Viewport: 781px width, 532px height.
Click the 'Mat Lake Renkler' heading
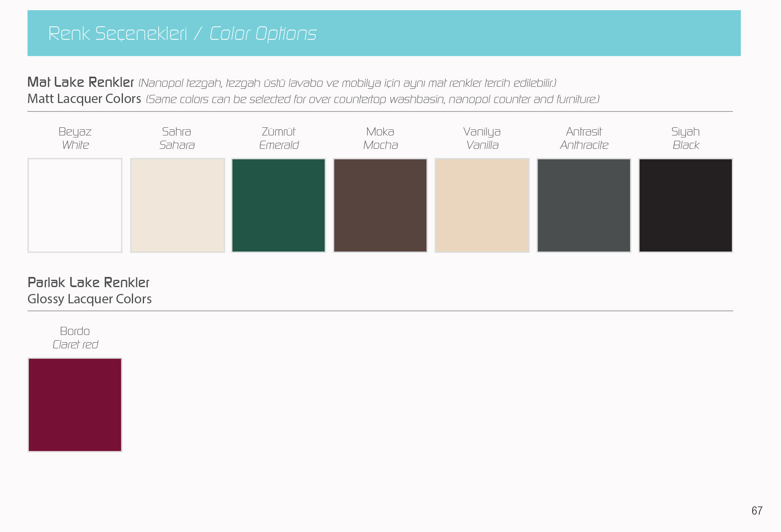click(80, 82)
